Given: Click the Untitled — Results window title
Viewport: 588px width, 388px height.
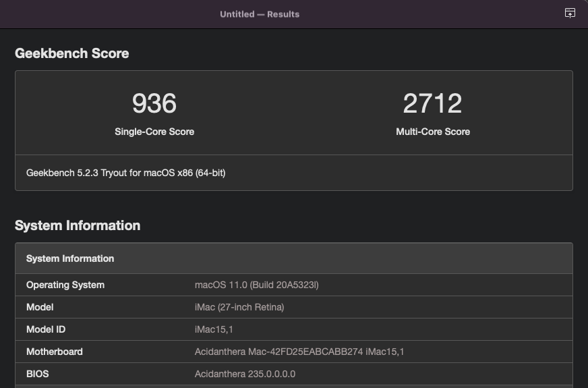Looking at the screenshot, I should pos(260,14).
